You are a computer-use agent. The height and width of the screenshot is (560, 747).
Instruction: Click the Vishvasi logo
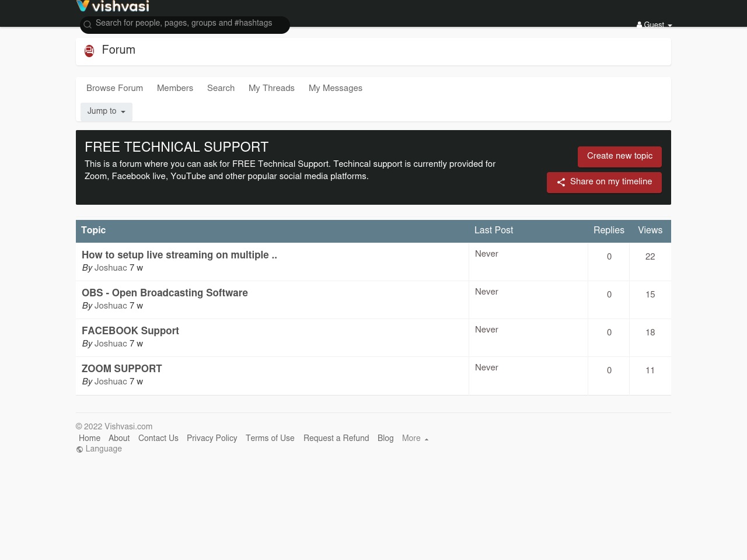click(113, 6)
